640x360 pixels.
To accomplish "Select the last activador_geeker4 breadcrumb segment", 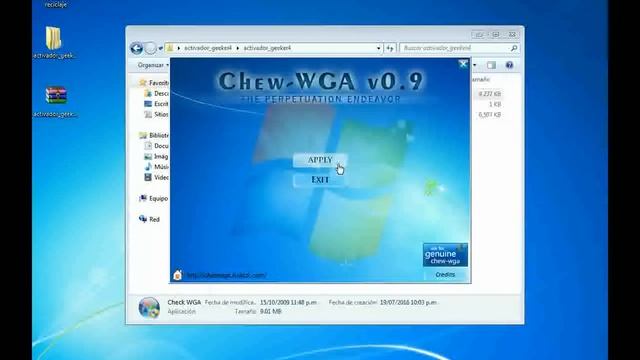I will [x=267, y=48].
